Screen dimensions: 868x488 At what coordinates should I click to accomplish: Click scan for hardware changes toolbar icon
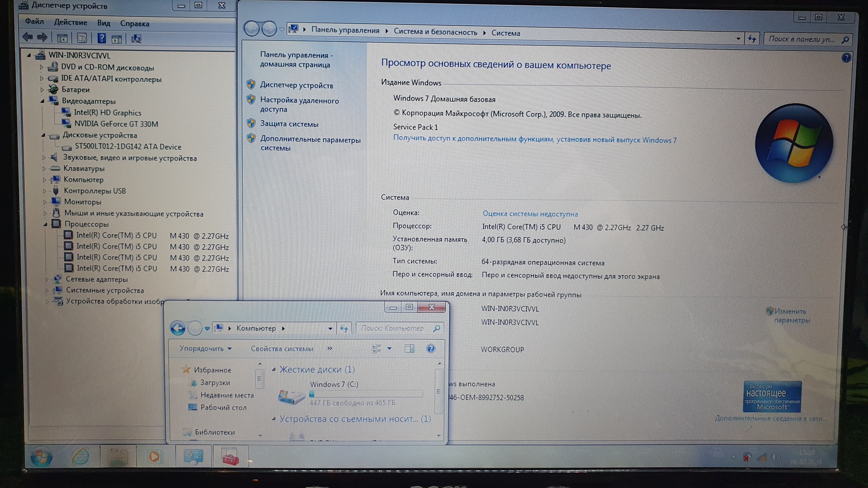tap(136, 39)
